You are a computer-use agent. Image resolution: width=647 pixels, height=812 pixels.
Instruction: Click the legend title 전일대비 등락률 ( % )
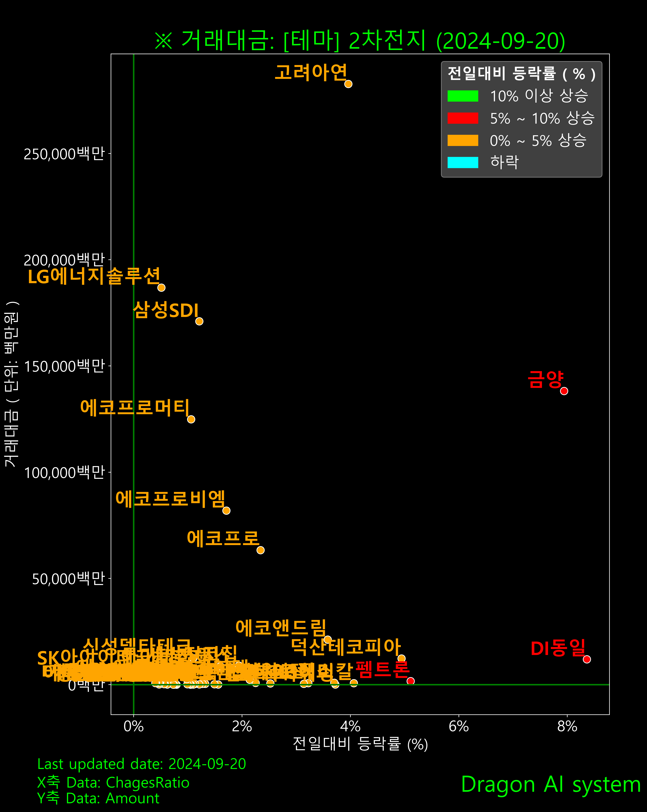click(x=522, y=73)
